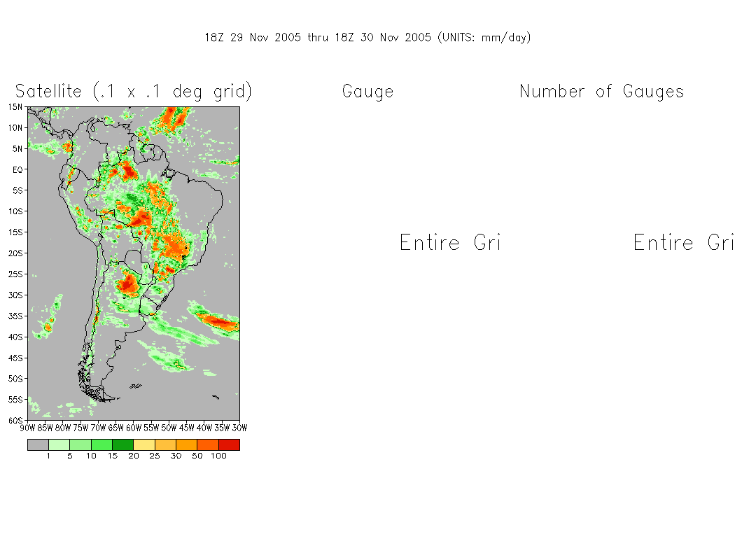735x560 pixels.
Task: Click the 50S latitude label
Action: [x=15, y=379]
